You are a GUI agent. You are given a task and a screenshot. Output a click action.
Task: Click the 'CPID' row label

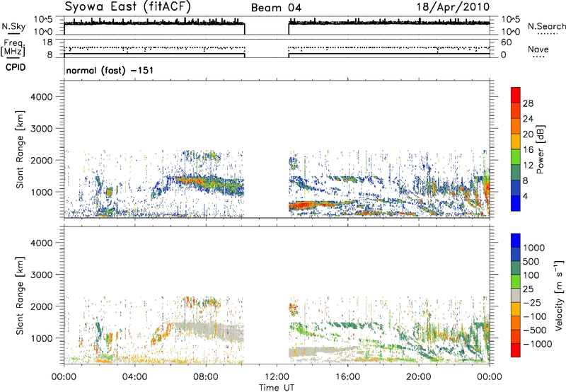coord(16,67)
